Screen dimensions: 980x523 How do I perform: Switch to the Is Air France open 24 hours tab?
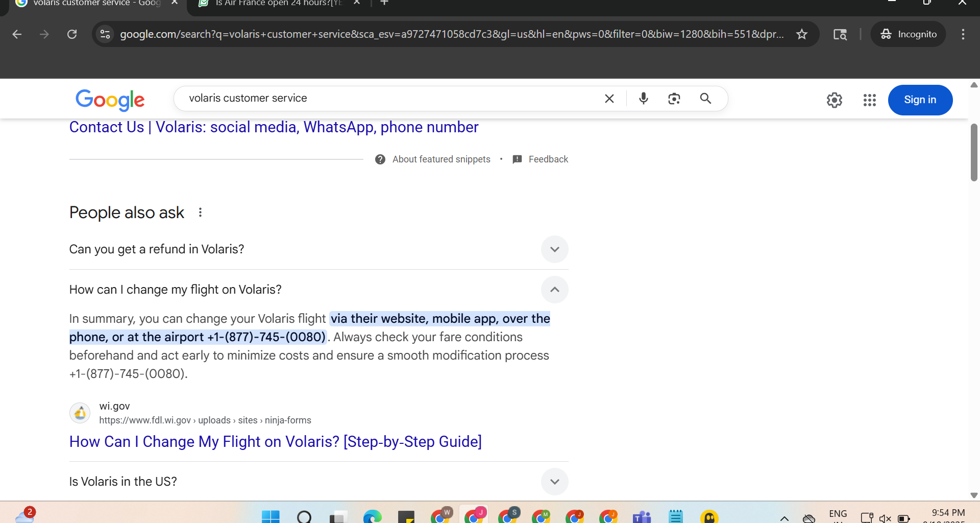pos(278,3)
